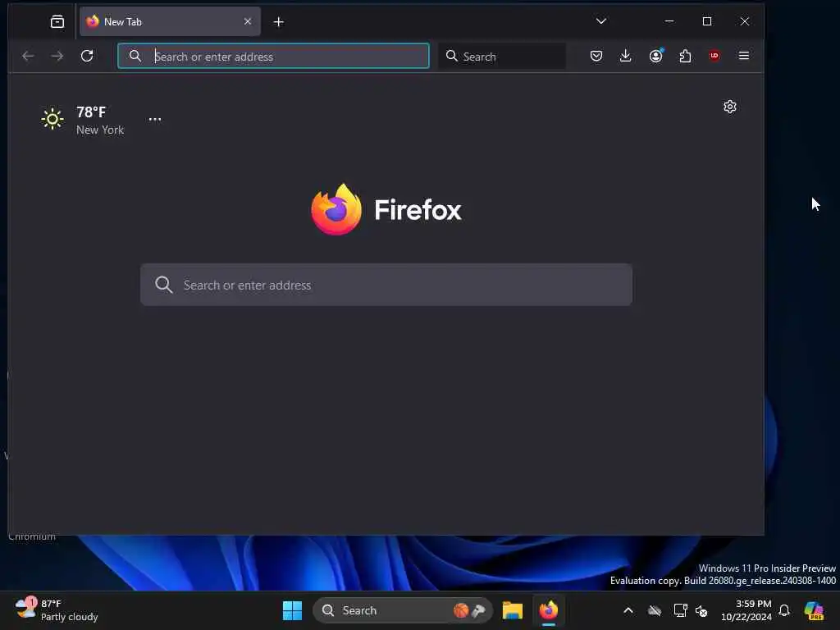
Task: Save to Pocket icon
Action: [596, 56]
